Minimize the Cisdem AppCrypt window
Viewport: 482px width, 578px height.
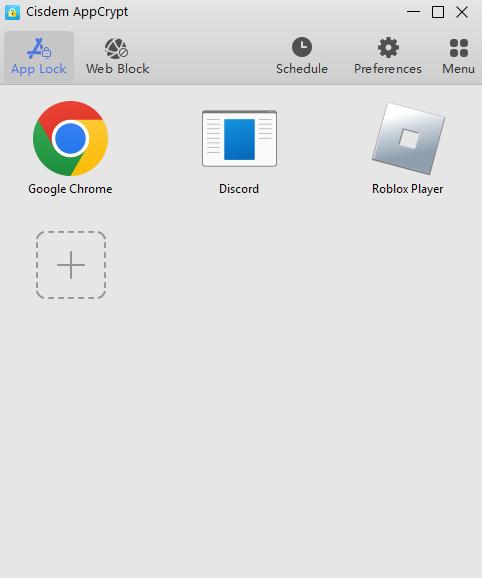tap(413, 12)
